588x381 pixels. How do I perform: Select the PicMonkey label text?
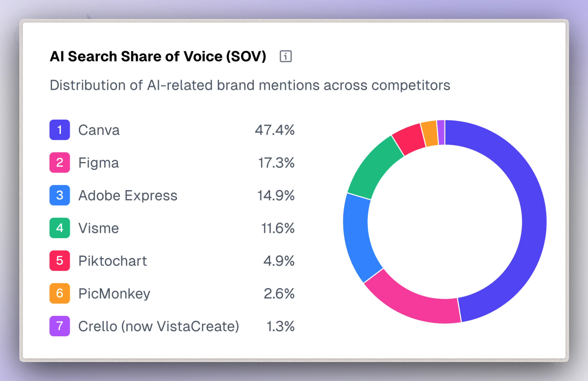click(x=114, y=294)
